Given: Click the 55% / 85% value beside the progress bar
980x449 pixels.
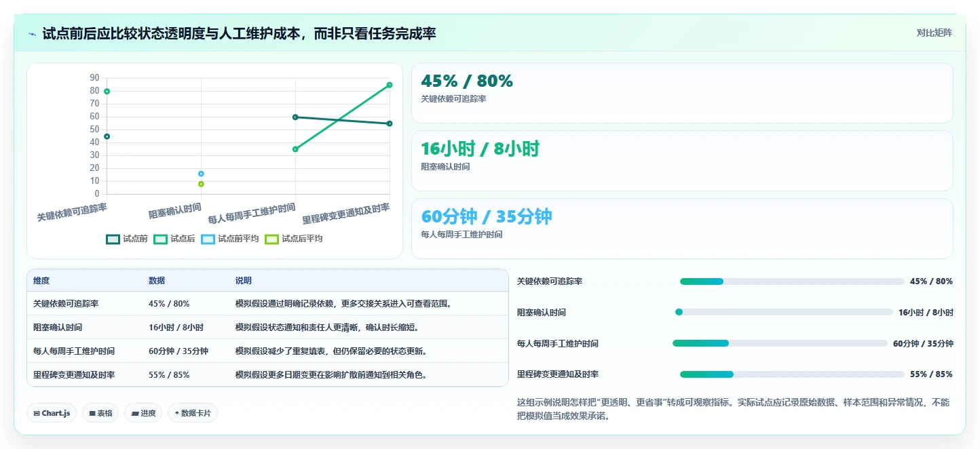Looking at the screenshot, I should [x=931, y=374].
